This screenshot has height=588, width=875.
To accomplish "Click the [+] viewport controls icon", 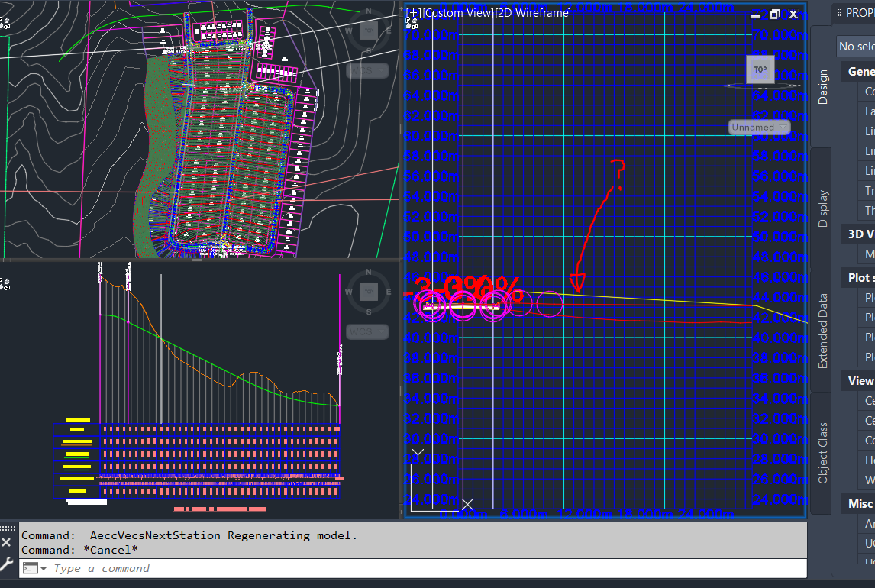I will pyautogui.click(x=411, y=12).
